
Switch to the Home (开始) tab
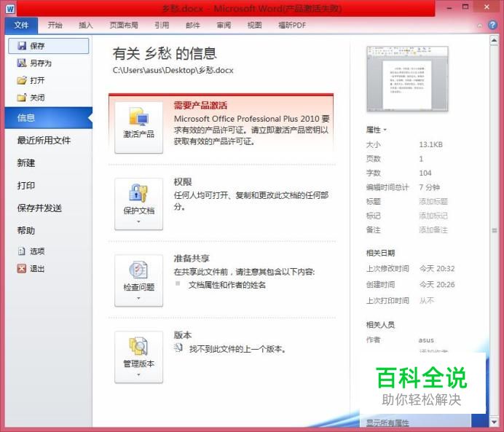55,25
